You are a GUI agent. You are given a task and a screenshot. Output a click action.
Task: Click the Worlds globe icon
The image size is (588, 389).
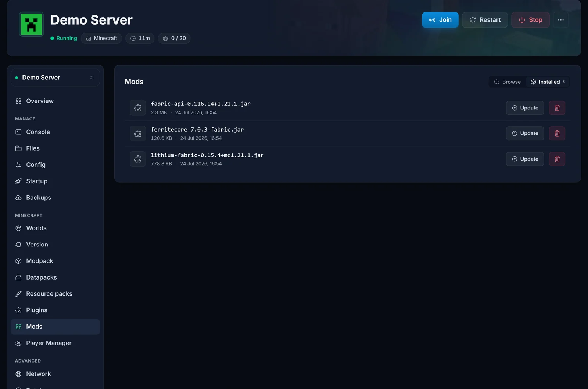18,228
